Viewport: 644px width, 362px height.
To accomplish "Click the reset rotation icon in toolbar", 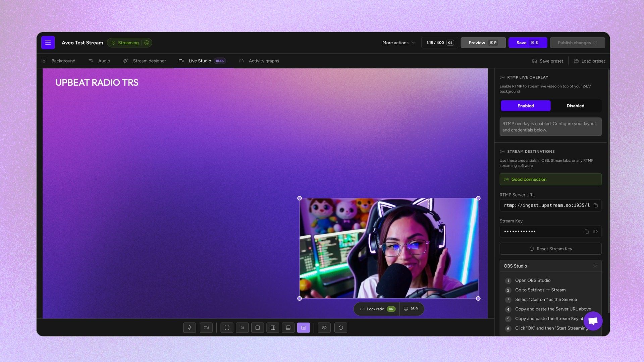I will 341,328.
